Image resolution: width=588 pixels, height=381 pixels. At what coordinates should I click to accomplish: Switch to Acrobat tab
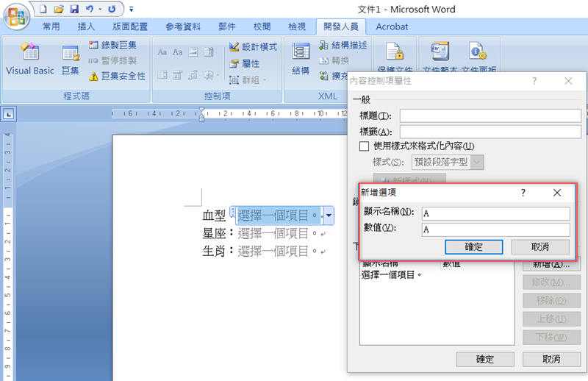click(392, 26)
